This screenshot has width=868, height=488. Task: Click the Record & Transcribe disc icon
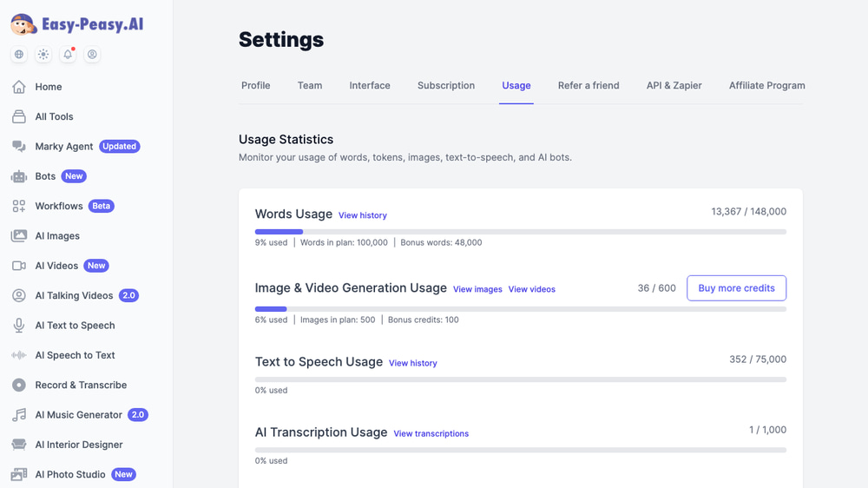[19, 385]
